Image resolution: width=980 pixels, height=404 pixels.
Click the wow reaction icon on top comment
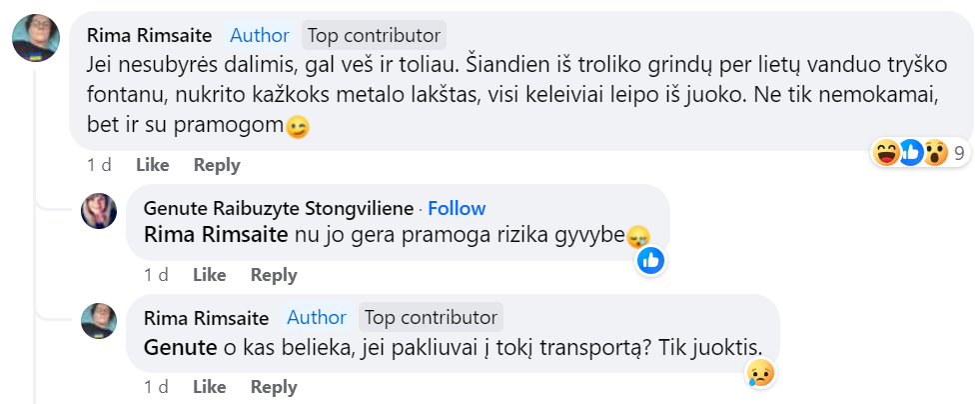click(x=934, y=153)
